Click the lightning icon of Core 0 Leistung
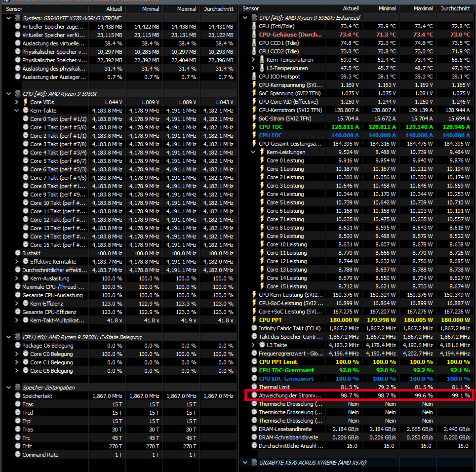The image size is (476, 472). (x=262, y=160)
